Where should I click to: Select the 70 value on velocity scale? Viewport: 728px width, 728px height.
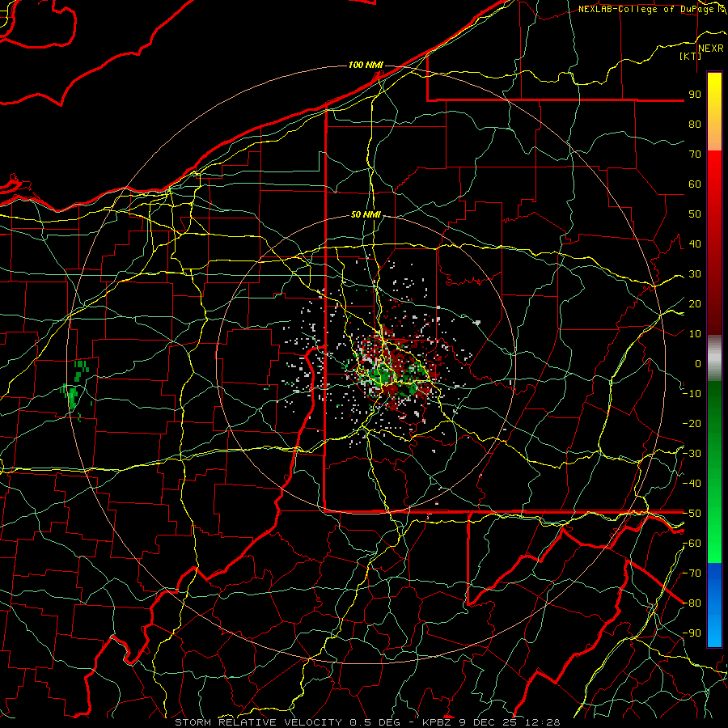pyautogui.click(x=695, y=154)
